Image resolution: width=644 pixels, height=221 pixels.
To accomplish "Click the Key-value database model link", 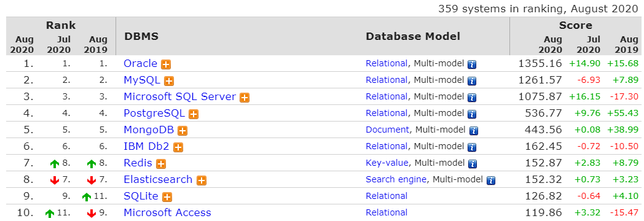I will tap(387, 163).
